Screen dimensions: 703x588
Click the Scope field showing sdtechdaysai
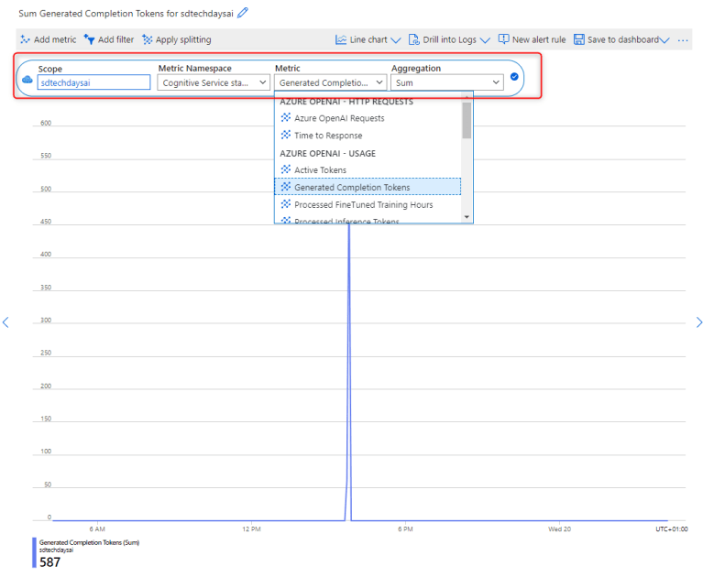(x=93, y=82)
